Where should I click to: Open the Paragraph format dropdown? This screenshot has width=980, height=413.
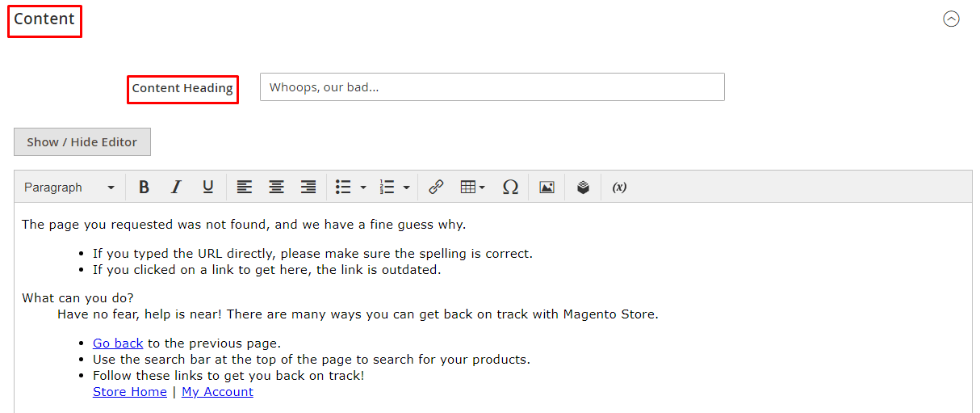pos(69,187)
